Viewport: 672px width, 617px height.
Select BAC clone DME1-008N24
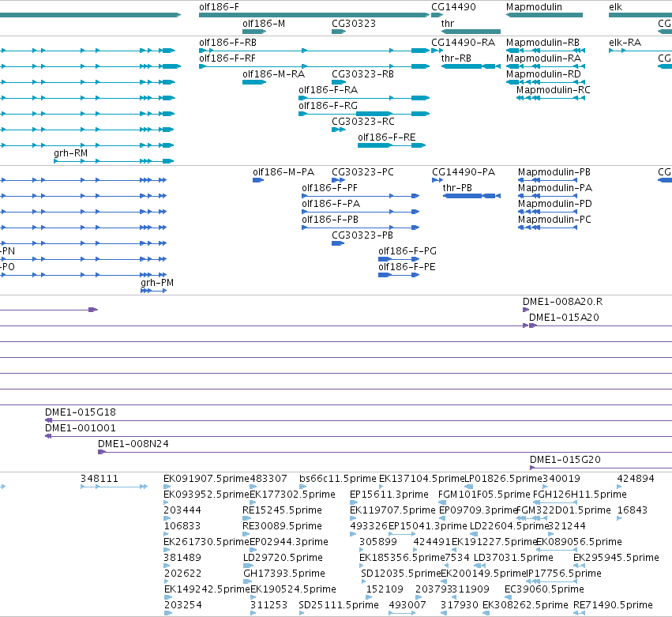tap(385, 452)
